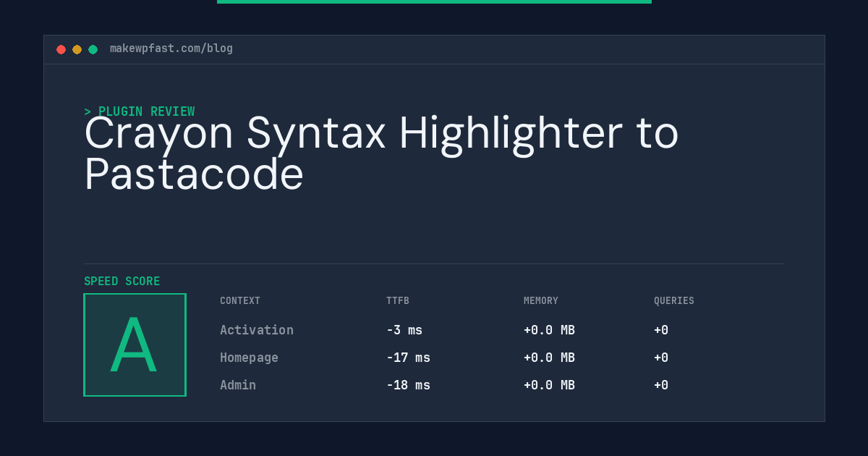Click the CONTEXT column header
Image resolution: width=868 pixels, height=456 pixels.
240,301
